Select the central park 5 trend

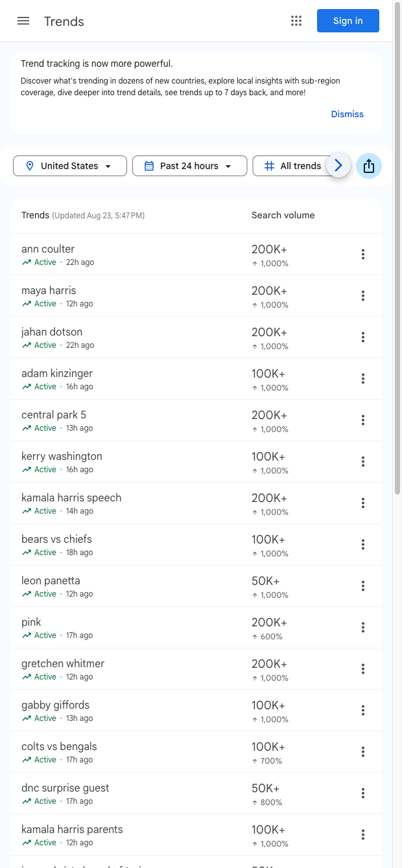point(54,415)
